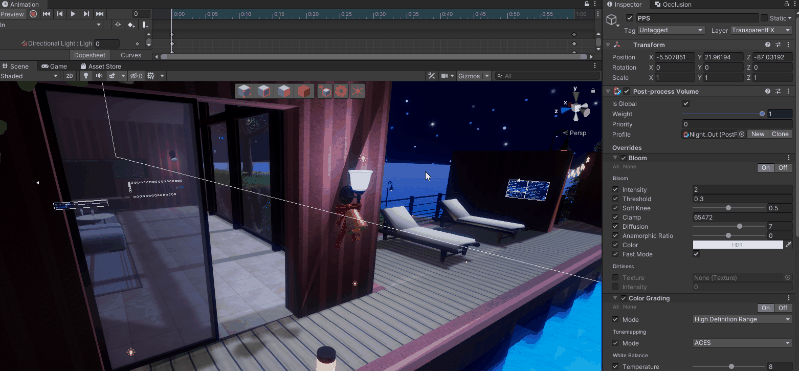This screenshot has width=799, height=371.
Task: Open the scene grid visibility toggle
Action: click(151, 76)
